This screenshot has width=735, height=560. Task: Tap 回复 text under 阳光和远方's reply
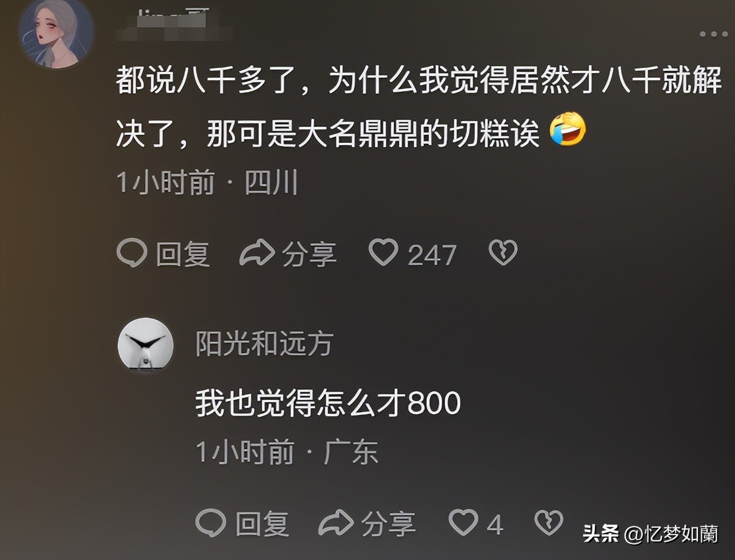point(262,524)
